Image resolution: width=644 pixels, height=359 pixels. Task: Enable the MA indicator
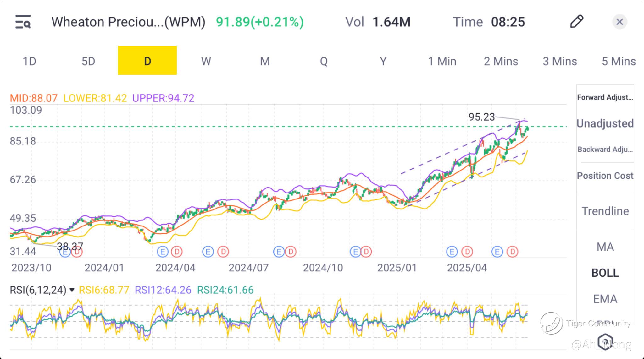click(x=605, y=247)
